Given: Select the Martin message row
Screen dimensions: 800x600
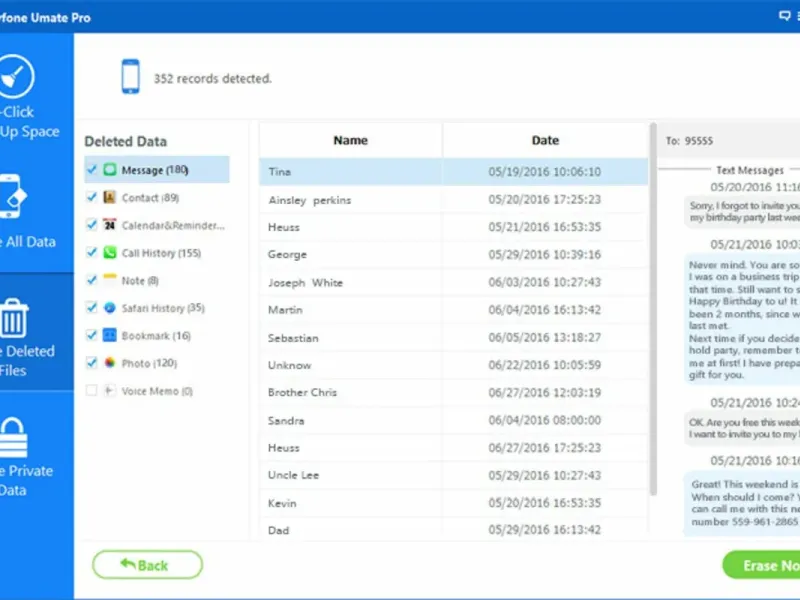Looking at the screenshot, I should click(454, 310).
